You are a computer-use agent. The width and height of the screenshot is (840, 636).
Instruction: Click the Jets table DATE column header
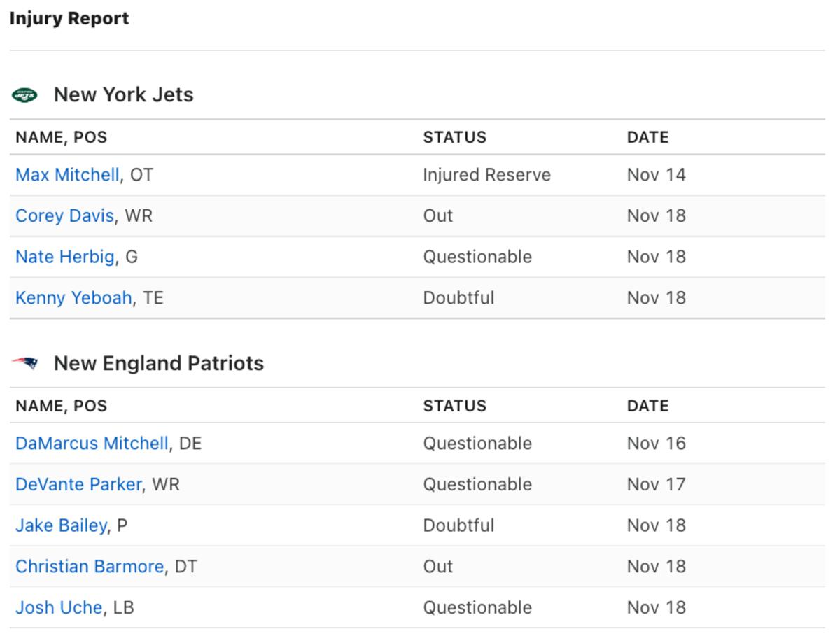(x=647, y=137)
